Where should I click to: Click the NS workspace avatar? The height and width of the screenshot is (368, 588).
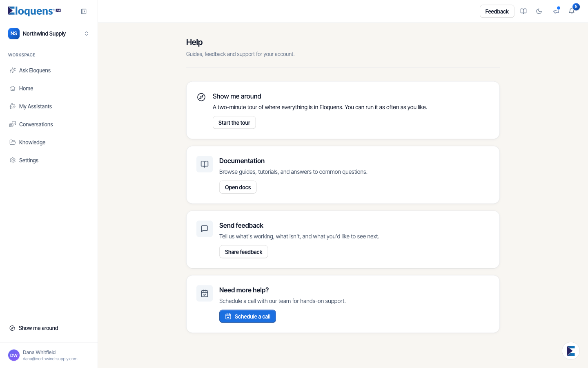[x=14, y=34]
